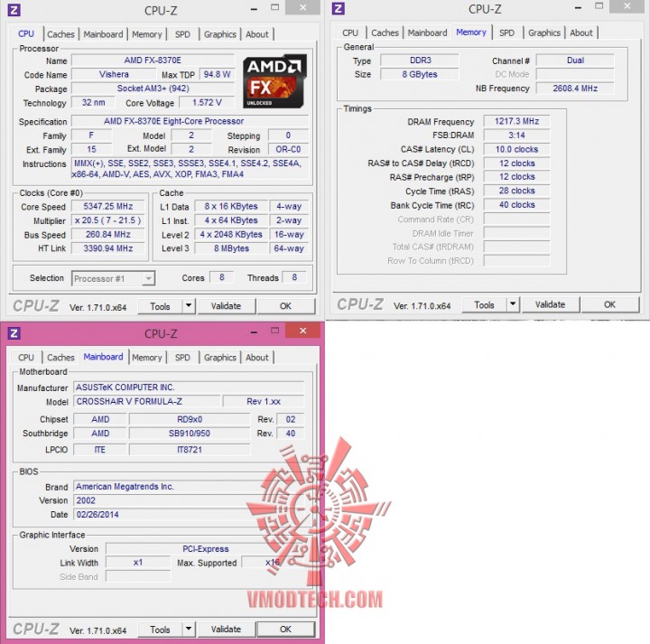The height and width of the screenshot is (644, 650).
Task: Click the FSB:DRAM value 3:14
Action: tap(516, 135)
